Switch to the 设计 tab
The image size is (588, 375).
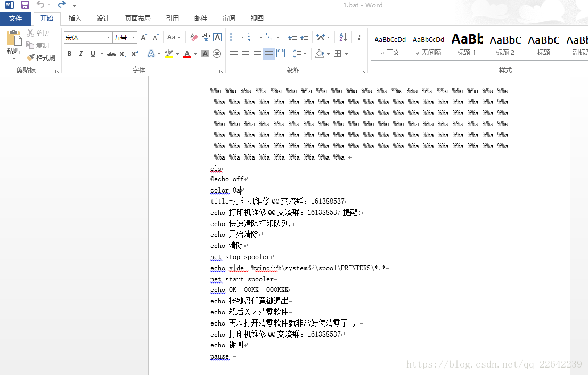point(103,19)
